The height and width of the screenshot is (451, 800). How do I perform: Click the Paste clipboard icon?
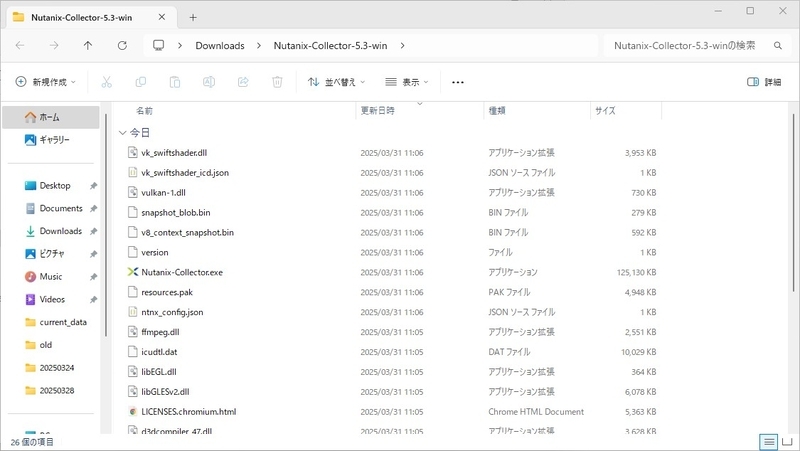pos(174,82)
